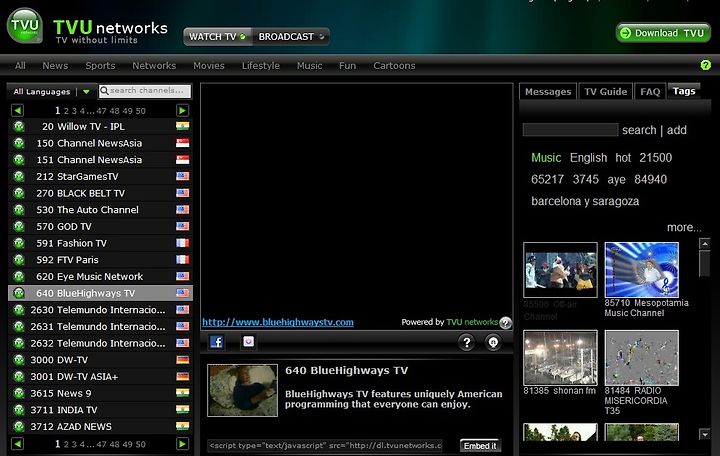Select channel 620 Eye Music Network

tap(101, 276)
